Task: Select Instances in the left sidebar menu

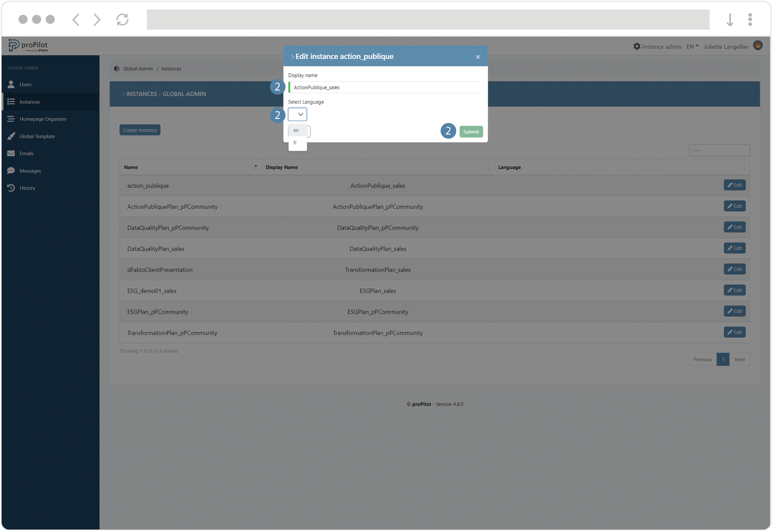Action: pyautogui.click(x=30, y=102)
